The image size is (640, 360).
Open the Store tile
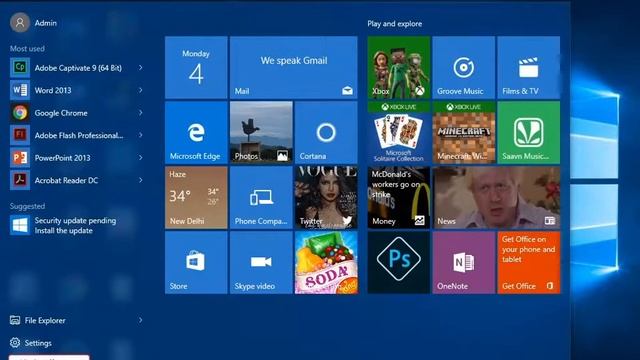(196, 262)
